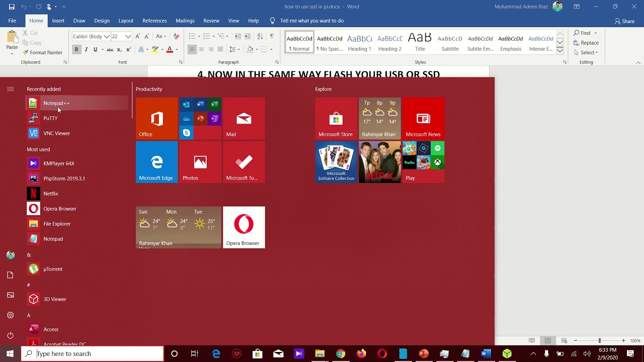The image size is (644, 362).
Task: Apply the Title style
Action: pyautogui.click(x=420, y=43)
